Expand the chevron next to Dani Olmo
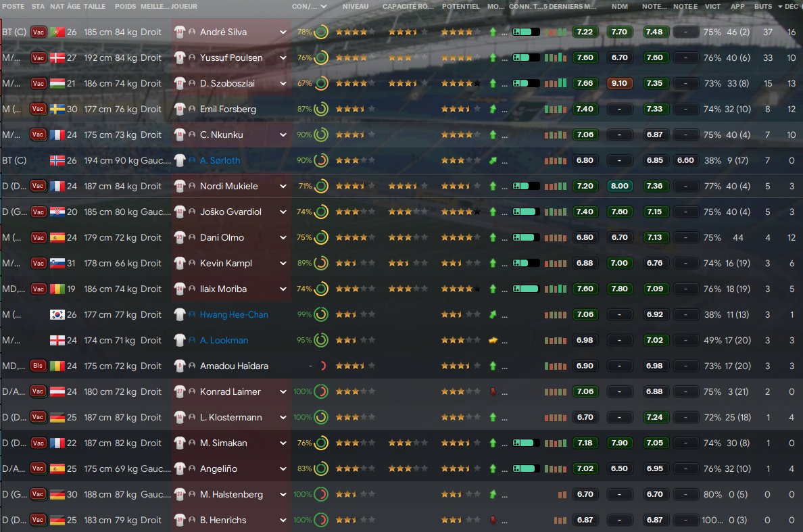Viewport: 803px width, 532px height. click(x=283, y=237)
